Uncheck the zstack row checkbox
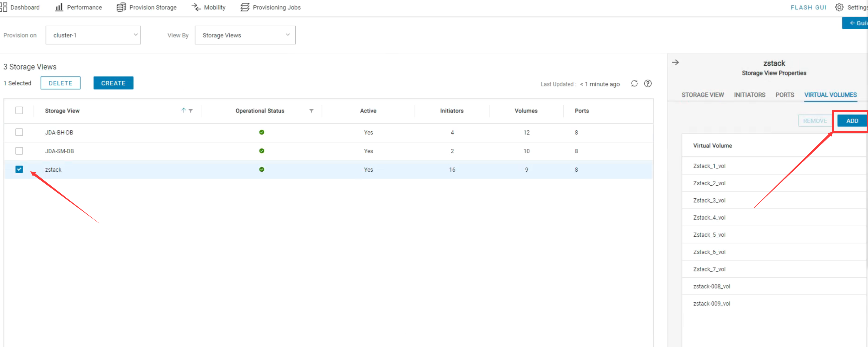This screenshot has width=868, height=347. (x=19, y=169)
